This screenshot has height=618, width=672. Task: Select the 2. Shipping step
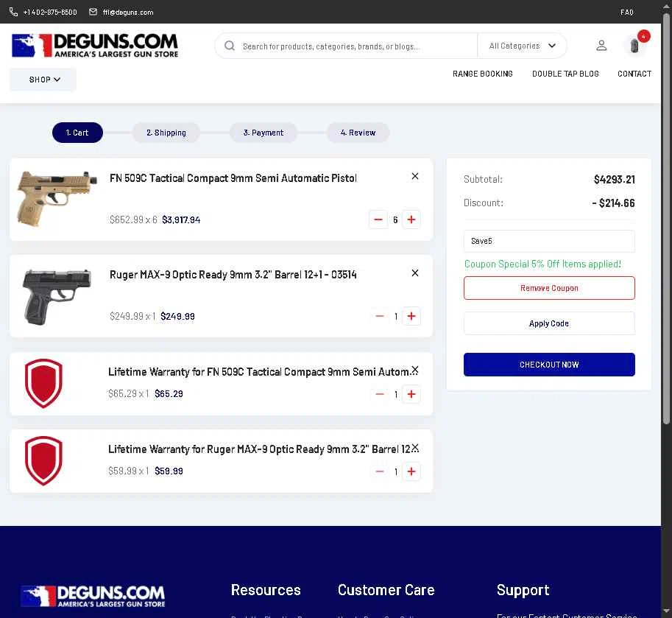click(x=166, y=133)
